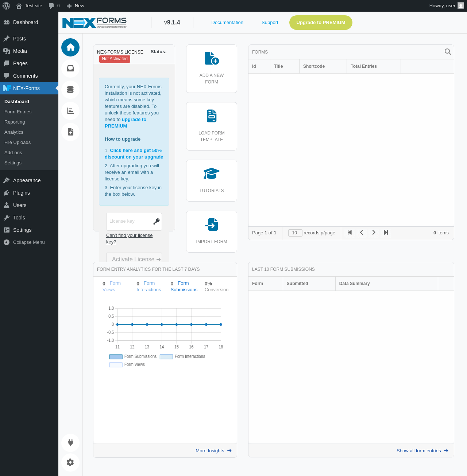This screenshot has height=476, width=467.
Task: Open More Insights link
Action: click(x=214, y=451)
